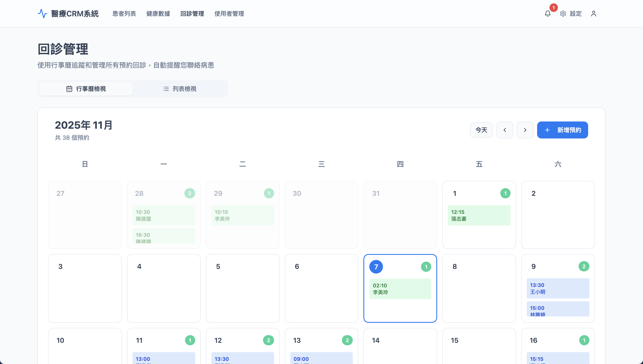Select calendar day 4
This screenshot has width=643, height=364.
coord(164,288)
